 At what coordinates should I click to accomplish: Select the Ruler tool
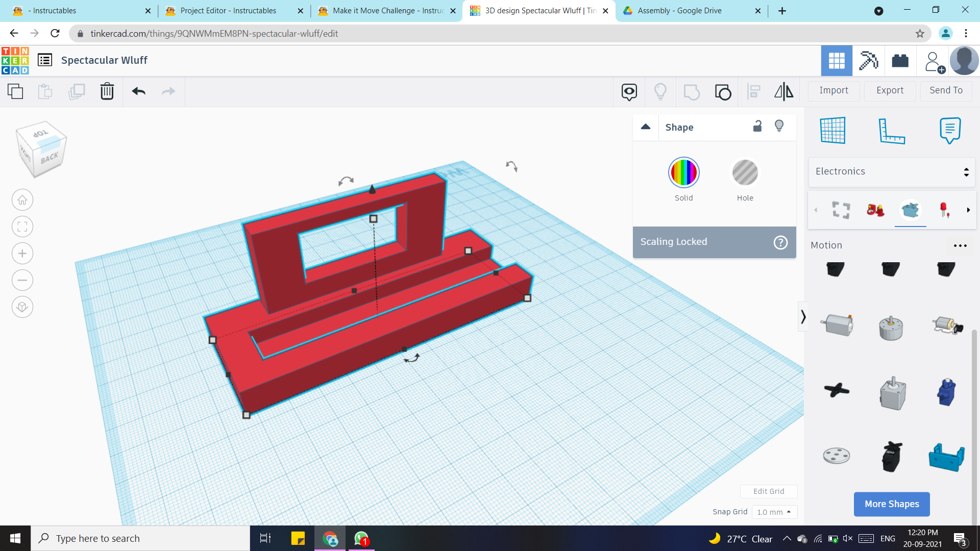coord(892,131)
